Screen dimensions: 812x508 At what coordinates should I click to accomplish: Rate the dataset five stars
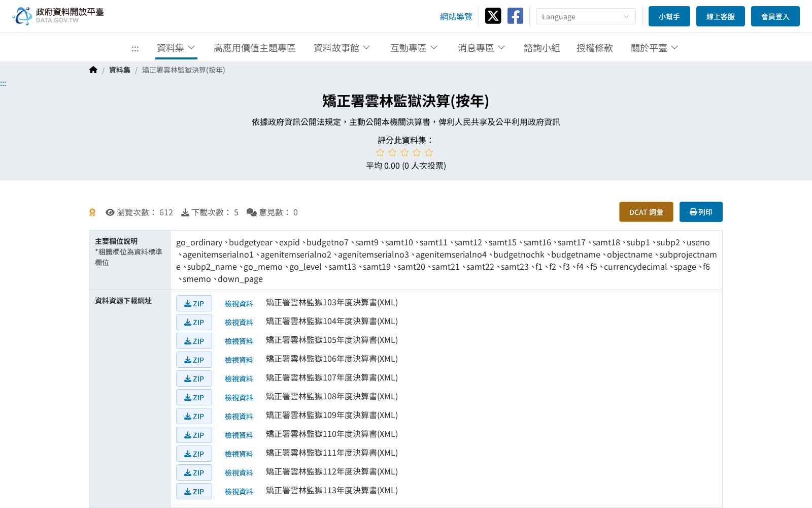429,152
